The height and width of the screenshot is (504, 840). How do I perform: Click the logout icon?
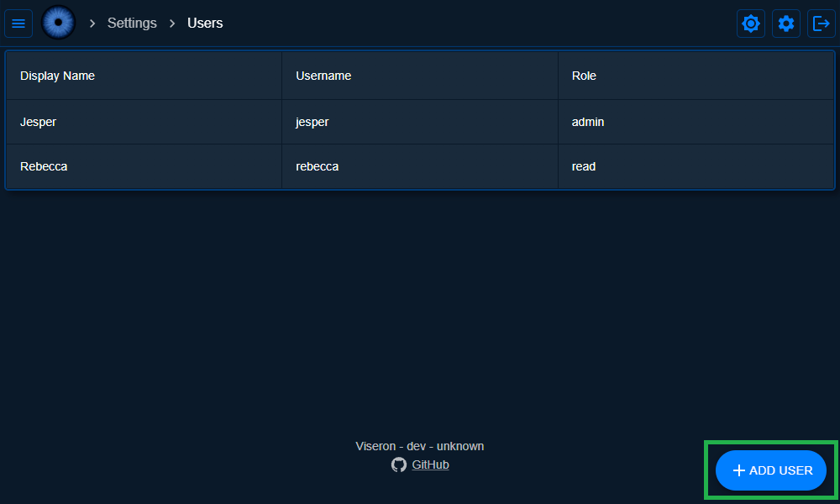(822, 24)
